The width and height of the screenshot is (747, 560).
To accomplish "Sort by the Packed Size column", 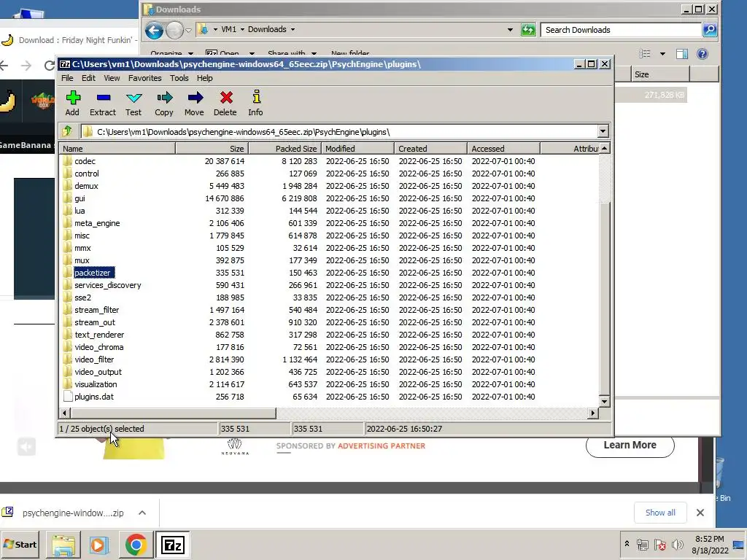I will point(285,149).
